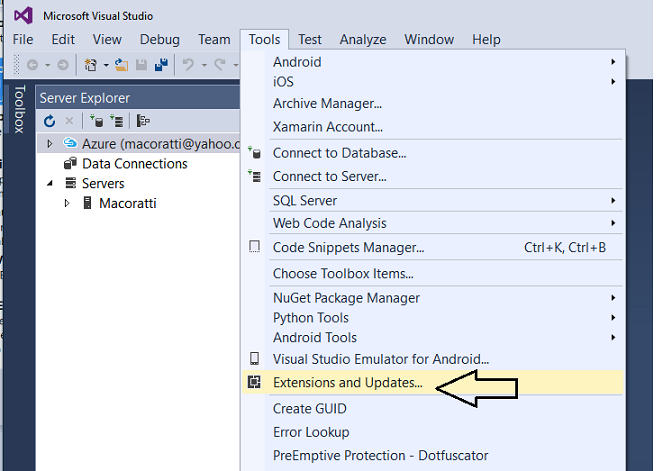Click the Extensions and Updates icon

(254, 382)
